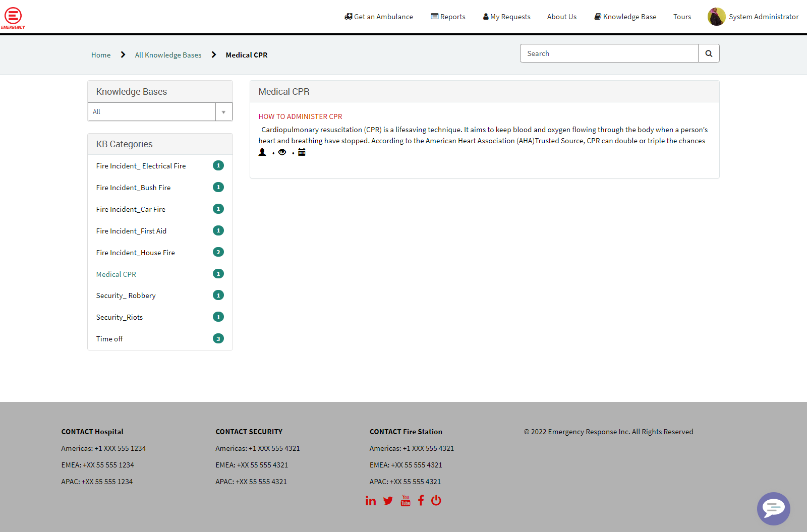Viewport: 807px width, 532px height.
Task: Click the article calendar date icon
Action: click(302, 152)
